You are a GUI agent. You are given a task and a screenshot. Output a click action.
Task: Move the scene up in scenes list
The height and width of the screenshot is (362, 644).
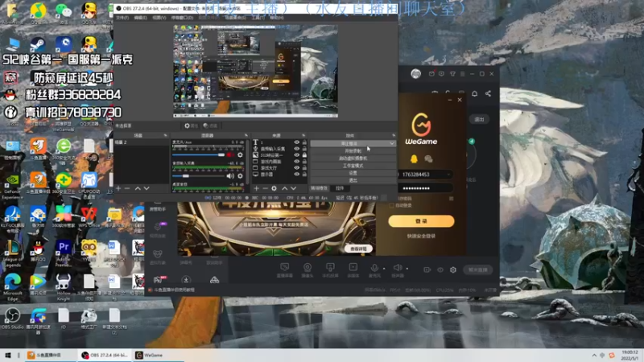138,188
